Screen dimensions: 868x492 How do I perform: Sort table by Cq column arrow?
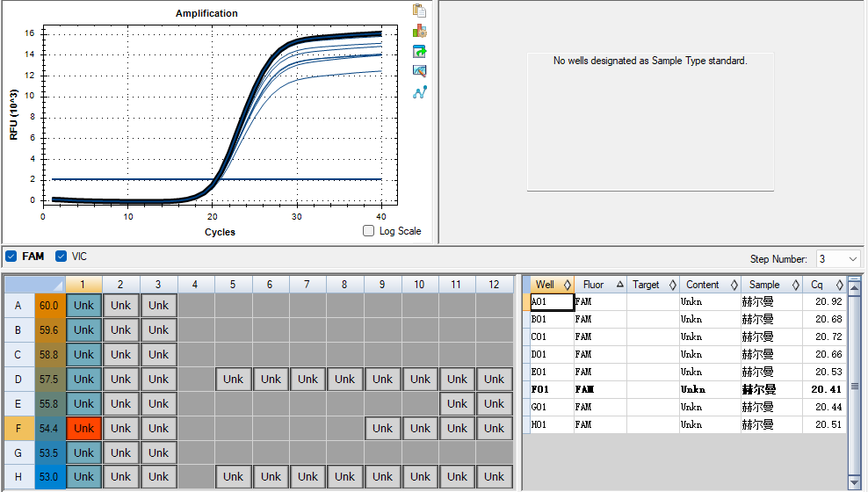840,285
